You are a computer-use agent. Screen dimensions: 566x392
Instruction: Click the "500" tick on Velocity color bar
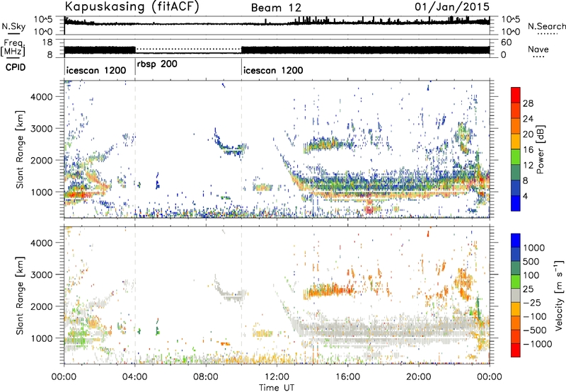pos(532,262)
